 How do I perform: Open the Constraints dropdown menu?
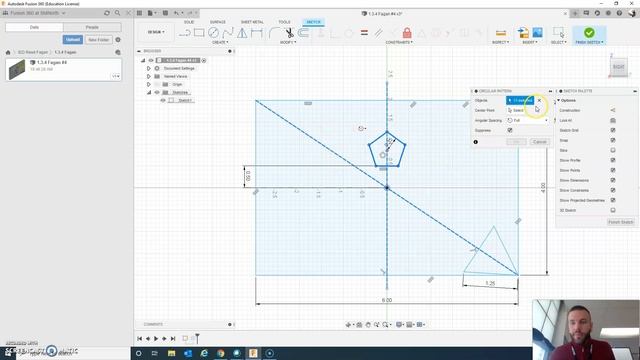[x=399, y=42]
